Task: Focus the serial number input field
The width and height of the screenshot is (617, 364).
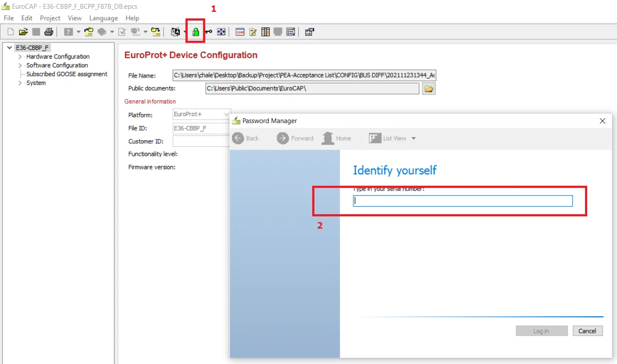Action: [x=463, y=201]
